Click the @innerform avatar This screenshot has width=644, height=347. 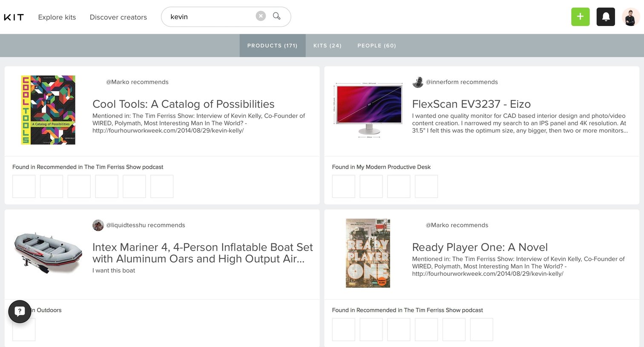pyautogui.click(x=418, y=82)
